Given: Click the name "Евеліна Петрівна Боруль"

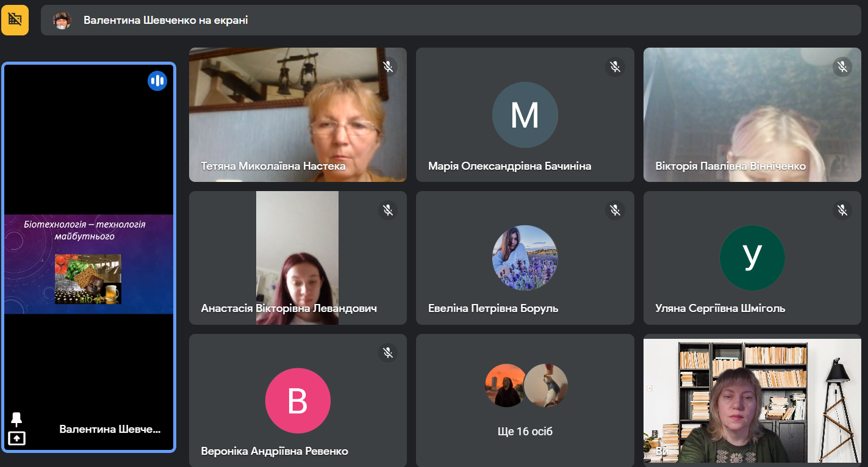Looking at the screenshot, I should 493,308.
